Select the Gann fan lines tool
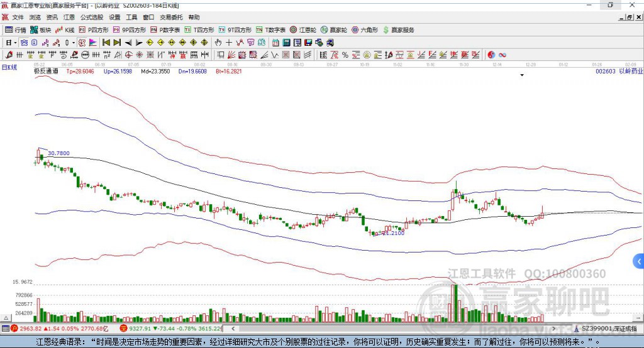 231,55
